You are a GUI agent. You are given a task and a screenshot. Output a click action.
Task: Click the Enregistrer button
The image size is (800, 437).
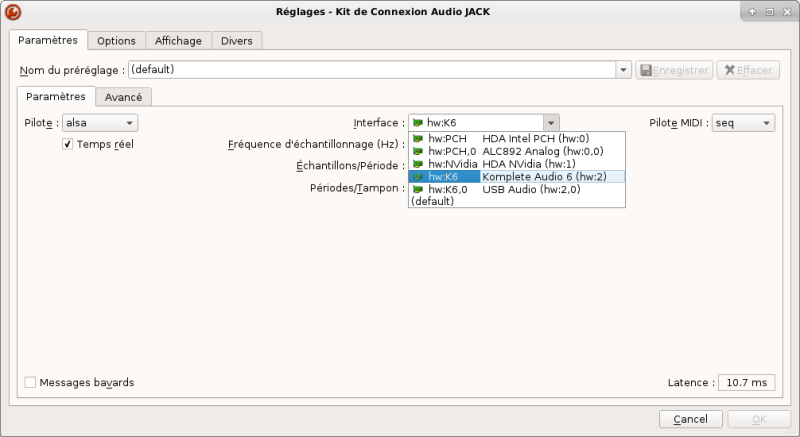click(x=674, y=70)
